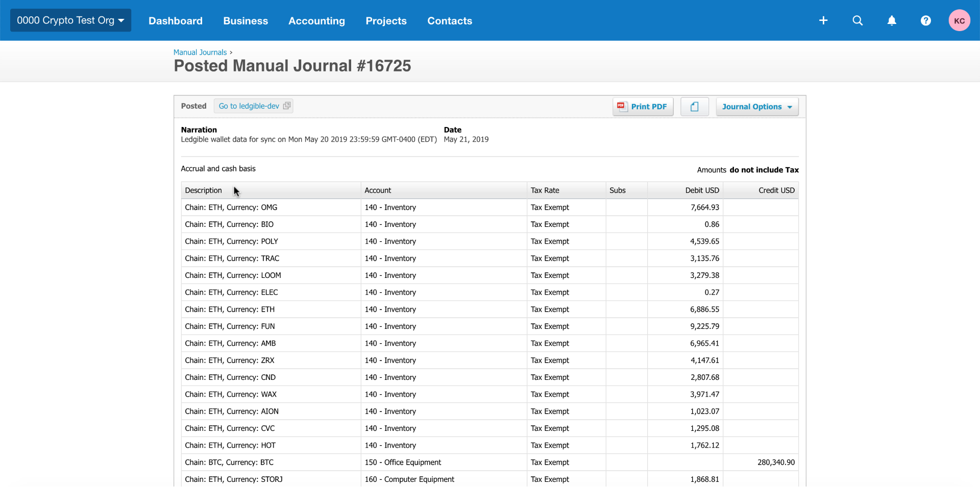
Task: Click the plus add-new icon
Action: (x=823, y=20)
